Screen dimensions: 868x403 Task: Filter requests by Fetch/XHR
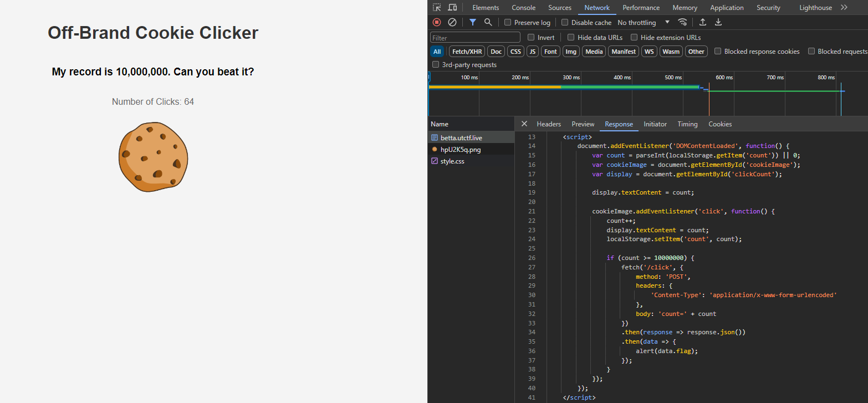pyautogui.click(x=467, y=52)
